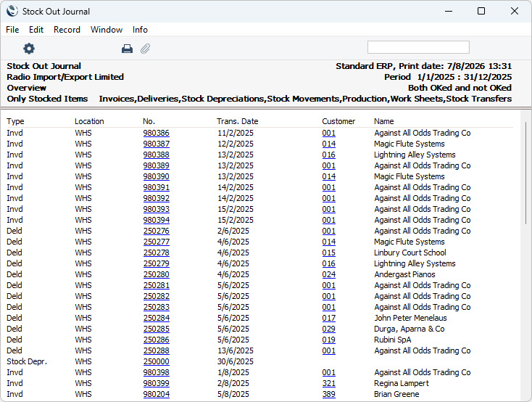The height and width of the screenshot is (402, 532).
Task: Open delivery number 250277
Action: 156,242
